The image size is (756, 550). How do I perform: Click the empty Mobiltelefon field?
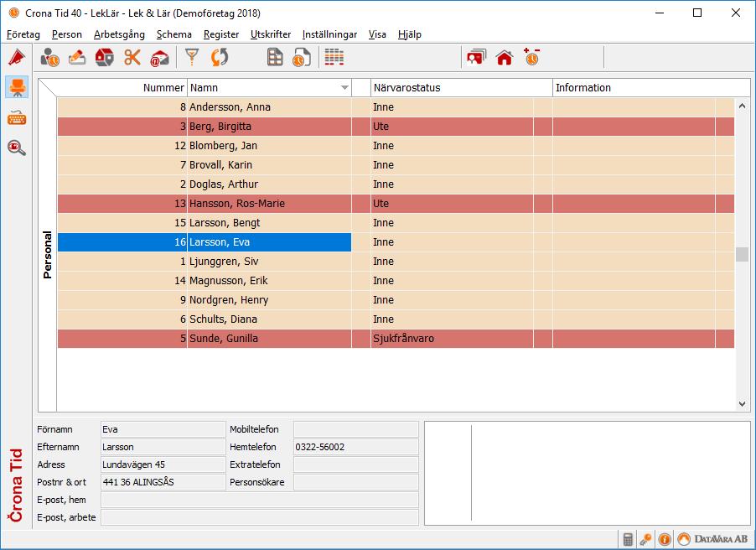(356, 429)
